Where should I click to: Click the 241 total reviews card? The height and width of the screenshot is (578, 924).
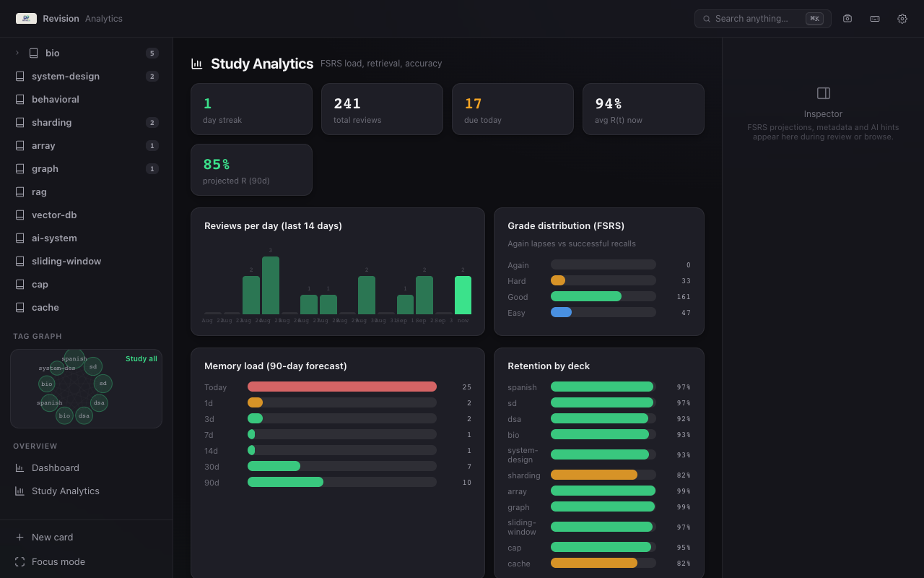tap(382, 109)
